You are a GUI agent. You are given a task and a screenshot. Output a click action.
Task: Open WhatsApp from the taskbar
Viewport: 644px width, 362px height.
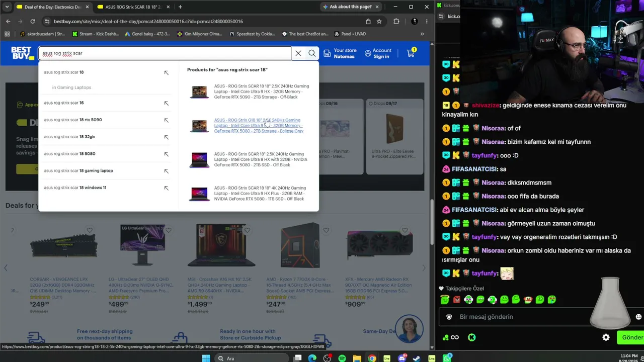[447, 358]
